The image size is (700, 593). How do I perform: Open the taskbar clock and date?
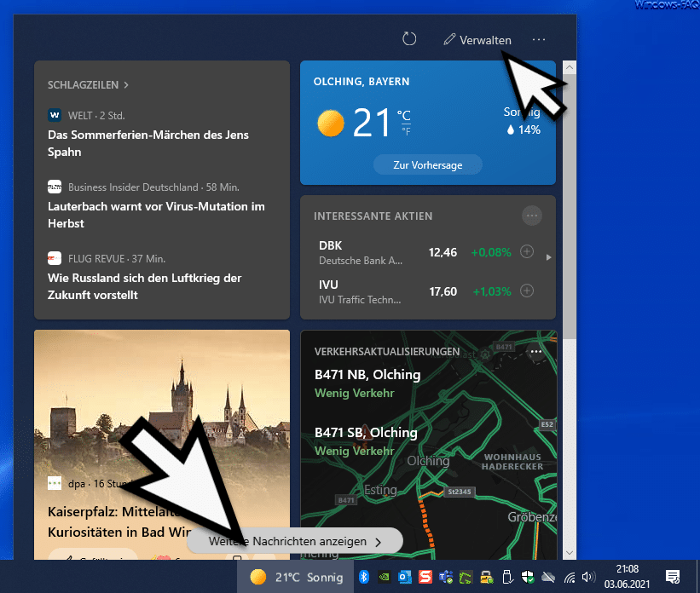tap(627, 577)
